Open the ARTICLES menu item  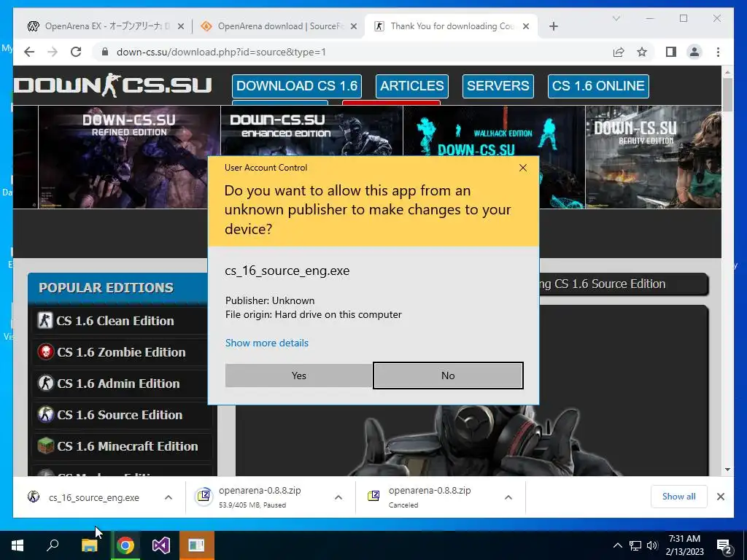[x=412, y=86]
